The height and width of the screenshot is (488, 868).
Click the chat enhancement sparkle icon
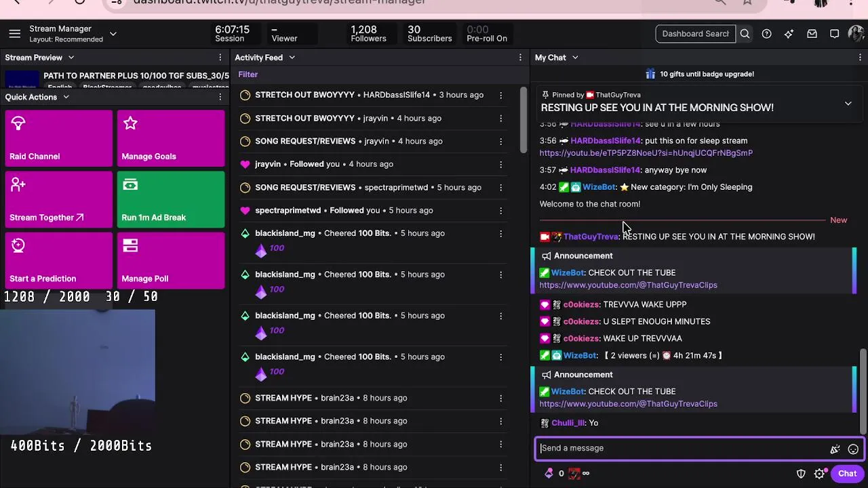point(835,449)
